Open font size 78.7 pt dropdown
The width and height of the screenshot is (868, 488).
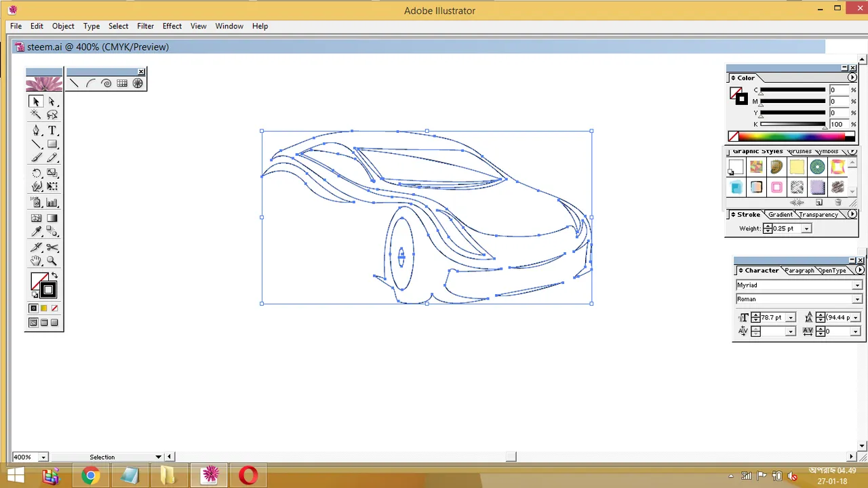click(791, 318)
